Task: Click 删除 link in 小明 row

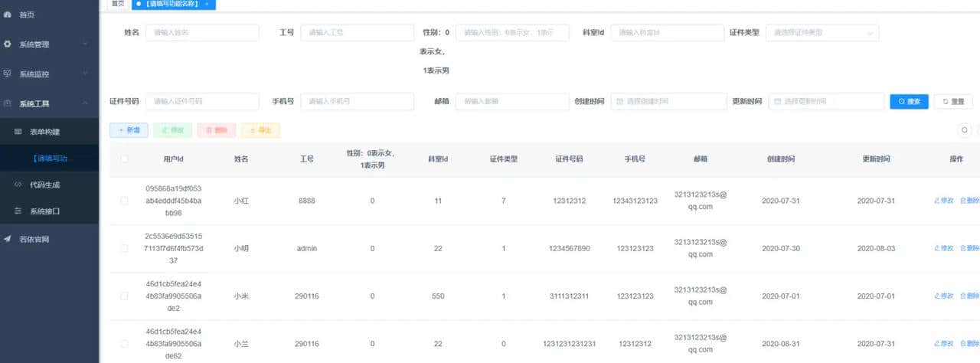Action: coord(969,248)
